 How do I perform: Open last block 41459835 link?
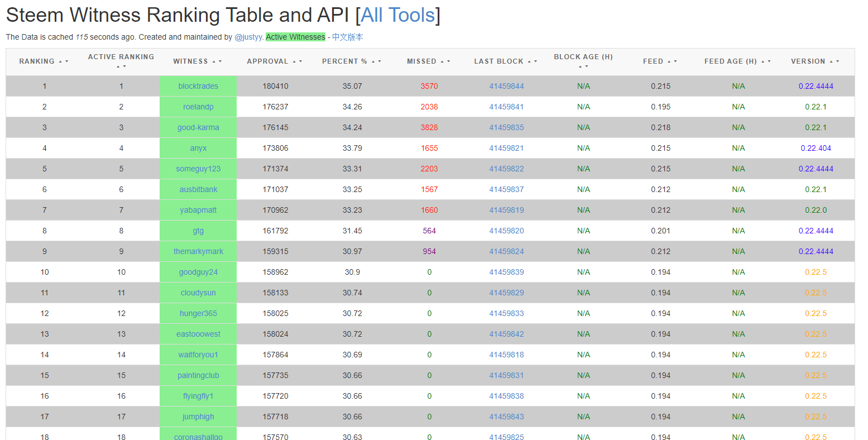[506, 127]
